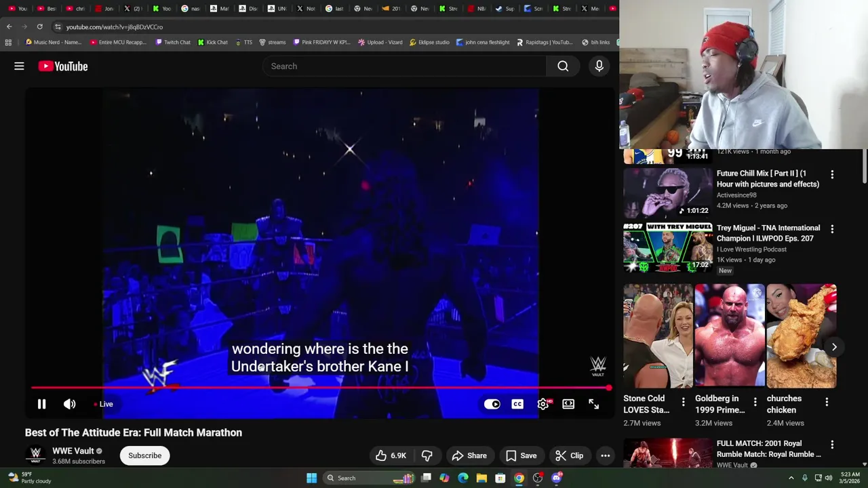The image size is (868, 488).
Task: Open the WWE Vault channel name
Action: click(73, 451)
